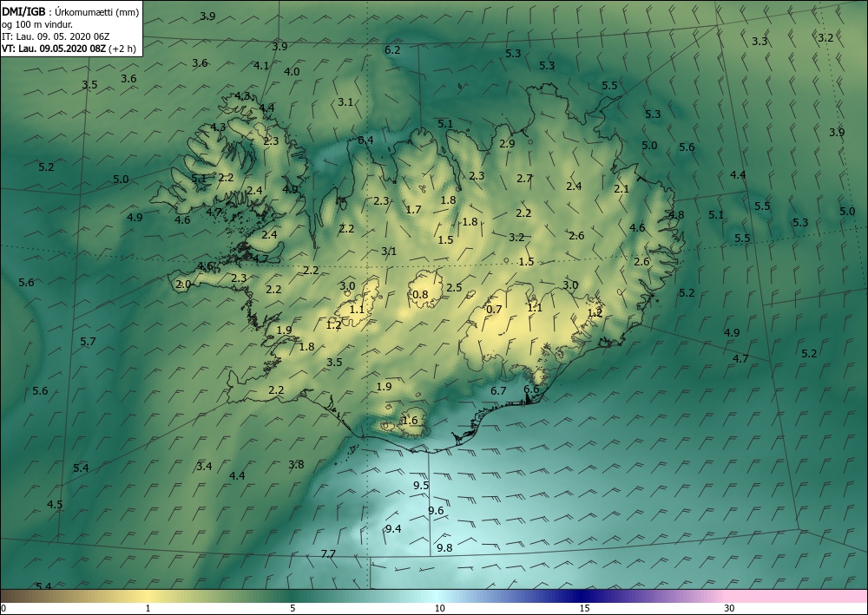Click the 5 label on the colour scale

(x=293, y=609)
